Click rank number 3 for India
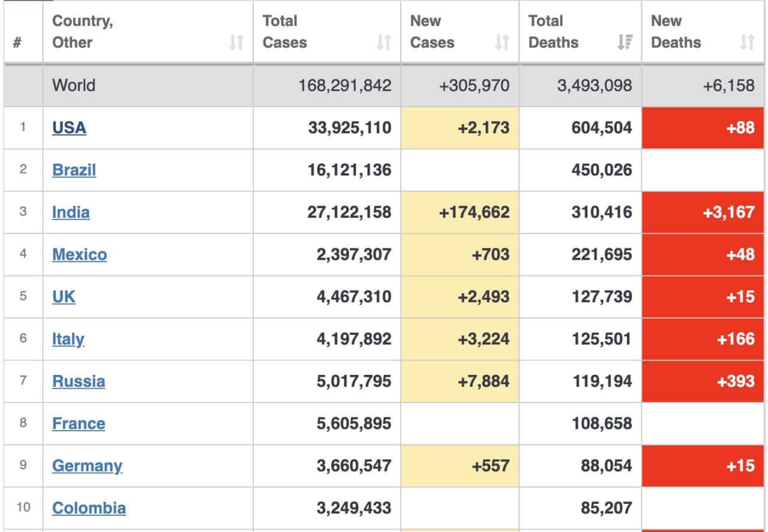This screenshot has width=768, height=532. [23, 212]
